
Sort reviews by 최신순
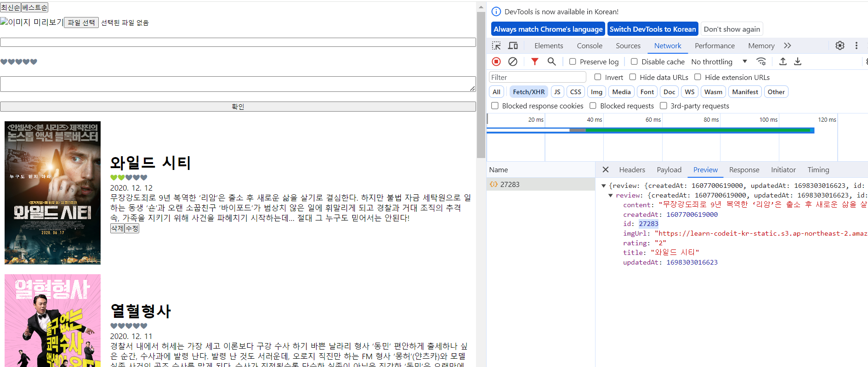point(11,7)
